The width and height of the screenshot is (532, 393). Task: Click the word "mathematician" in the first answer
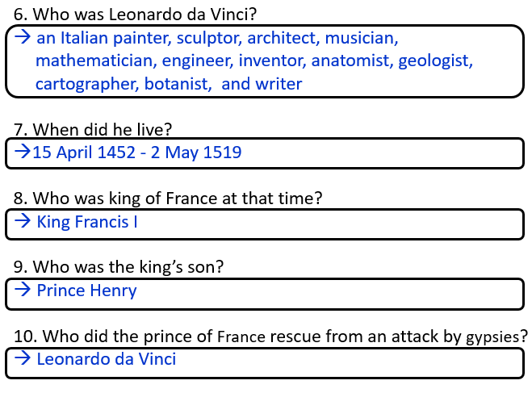coord(95,61)
